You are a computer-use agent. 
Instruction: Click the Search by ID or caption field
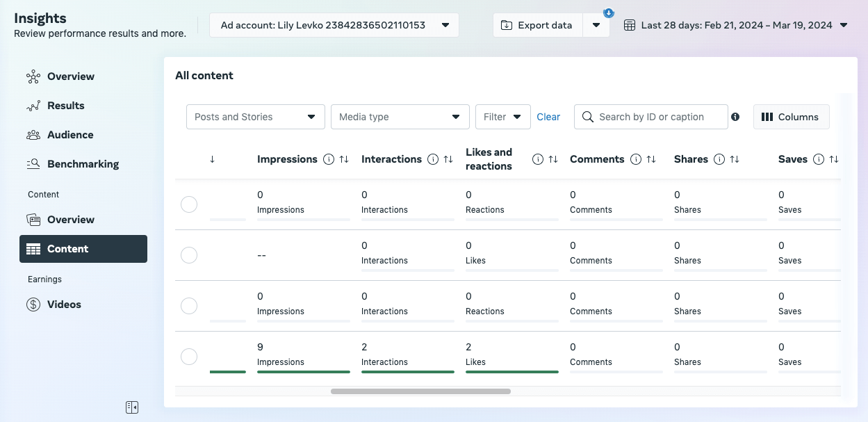651,117
